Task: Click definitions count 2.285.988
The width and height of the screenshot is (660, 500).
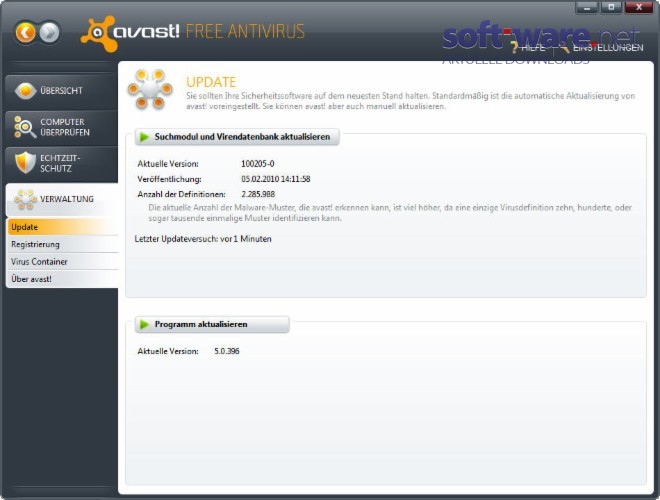Action: pyautogui.click(x=258, y=194)
